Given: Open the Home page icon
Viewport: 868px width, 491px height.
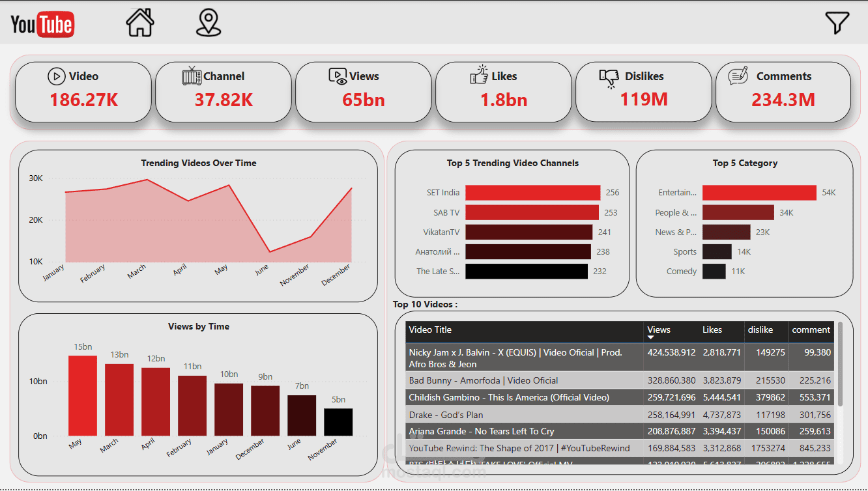Looking at the screenshot, I should point(140,22).
